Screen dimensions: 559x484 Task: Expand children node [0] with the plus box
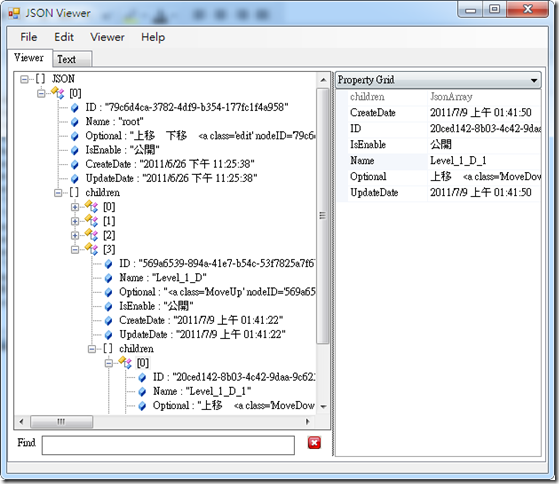[x=75, y=207]
